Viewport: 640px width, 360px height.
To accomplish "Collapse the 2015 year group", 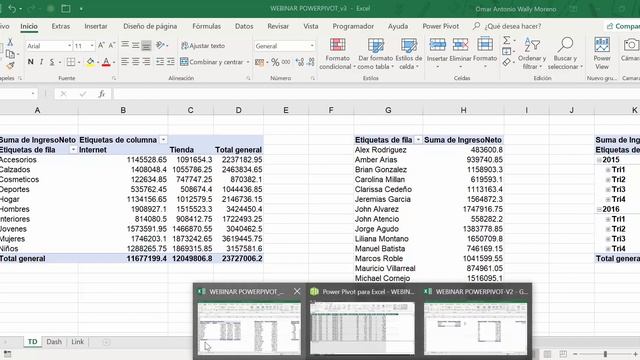I will 599,160.
